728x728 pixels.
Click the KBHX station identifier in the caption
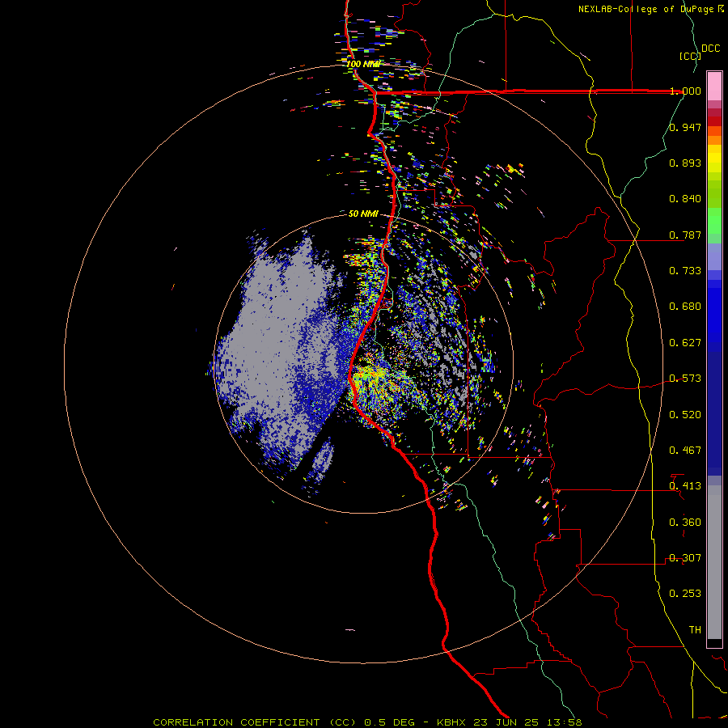click(453, 722)
